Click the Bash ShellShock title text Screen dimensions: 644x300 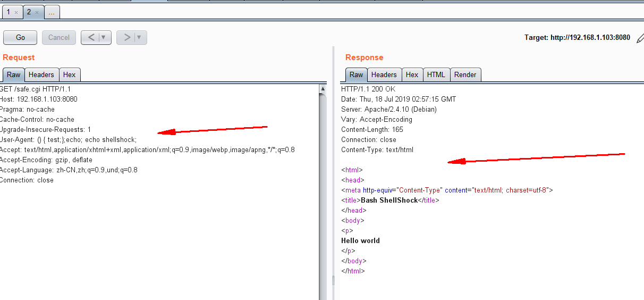(389, 201)
